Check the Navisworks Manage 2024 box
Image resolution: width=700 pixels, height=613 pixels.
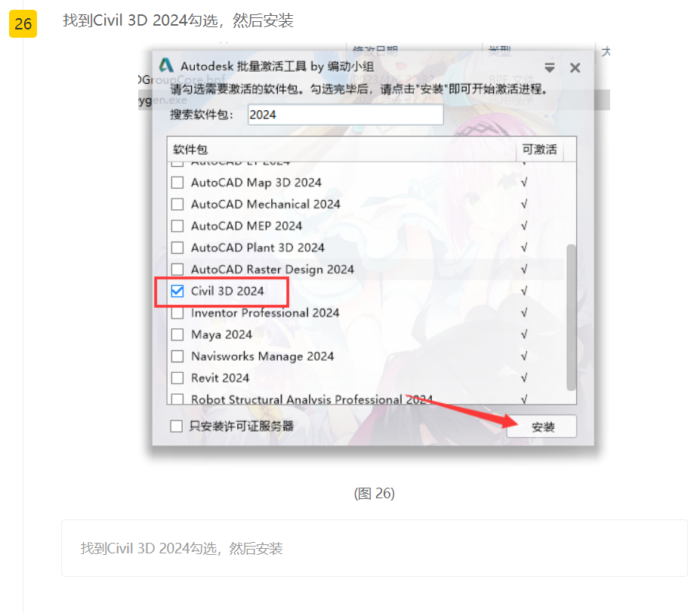tap(177, 356)
